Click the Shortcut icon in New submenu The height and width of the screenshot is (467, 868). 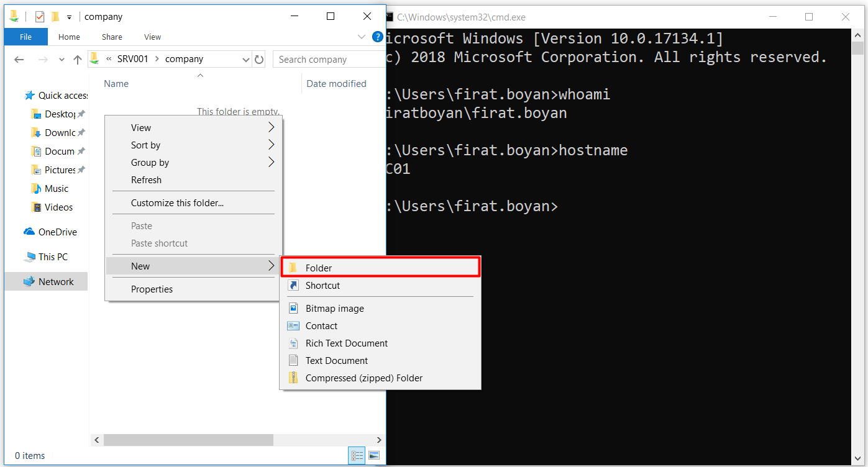(293, 286)
